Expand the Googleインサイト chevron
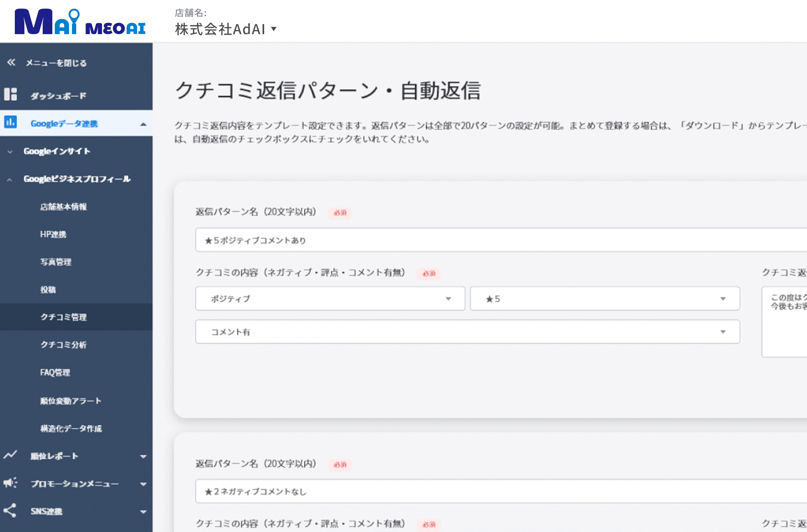Screen dimensions: 807x532 click(x=10, y=152)
